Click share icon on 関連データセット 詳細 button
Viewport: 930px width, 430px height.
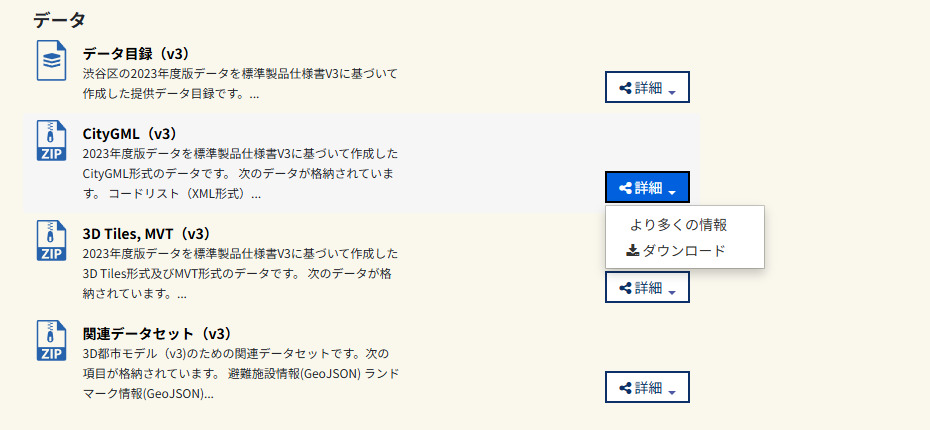(x=625, y=388)
